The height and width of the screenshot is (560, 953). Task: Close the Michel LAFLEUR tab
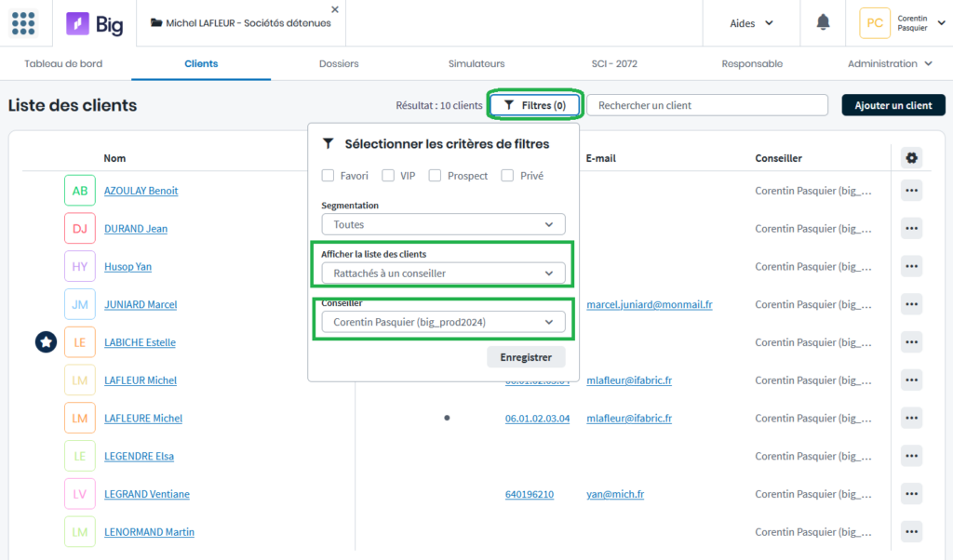[x=335, y=9]
